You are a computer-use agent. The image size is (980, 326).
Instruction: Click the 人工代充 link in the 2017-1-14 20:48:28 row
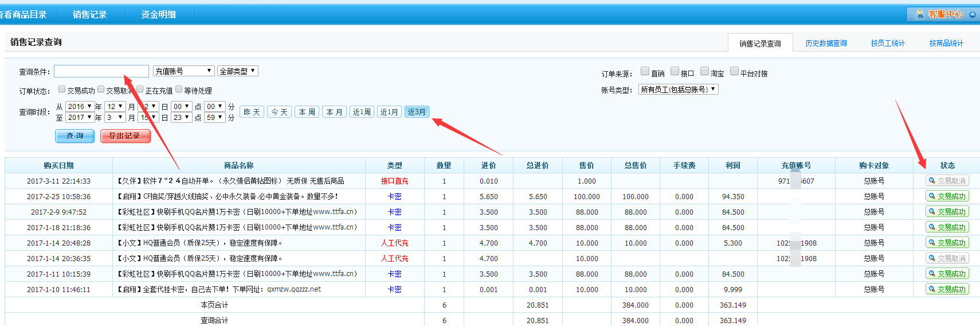click(394, 243)
